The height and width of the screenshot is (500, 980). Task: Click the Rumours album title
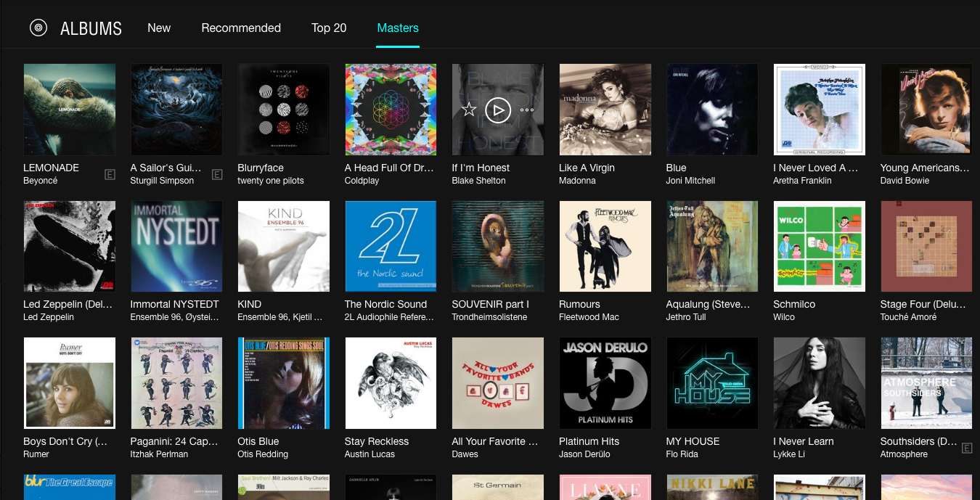579,304
